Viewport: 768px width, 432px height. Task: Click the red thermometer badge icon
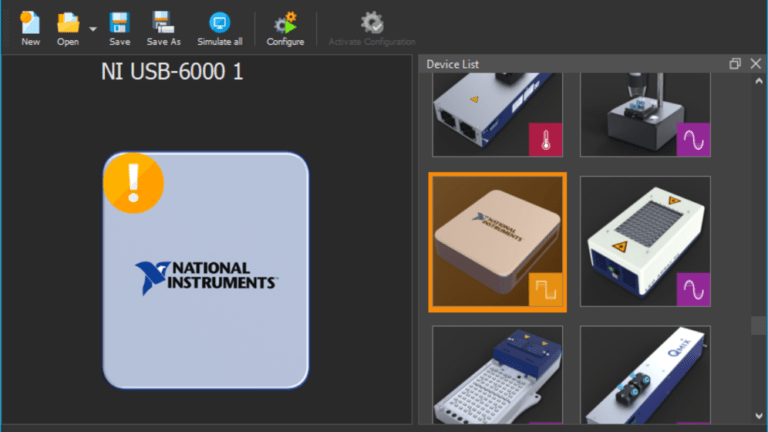click(x=545, y=141)
